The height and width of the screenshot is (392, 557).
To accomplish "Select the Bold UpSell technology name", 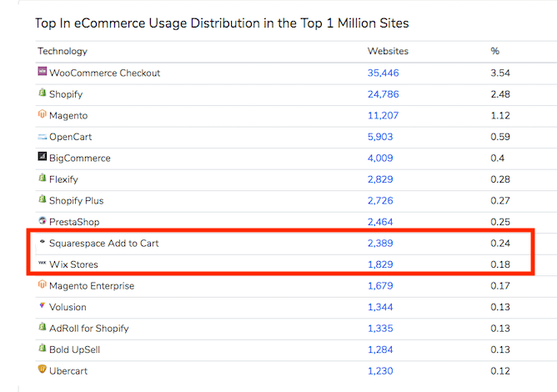I will pos(74,350).
